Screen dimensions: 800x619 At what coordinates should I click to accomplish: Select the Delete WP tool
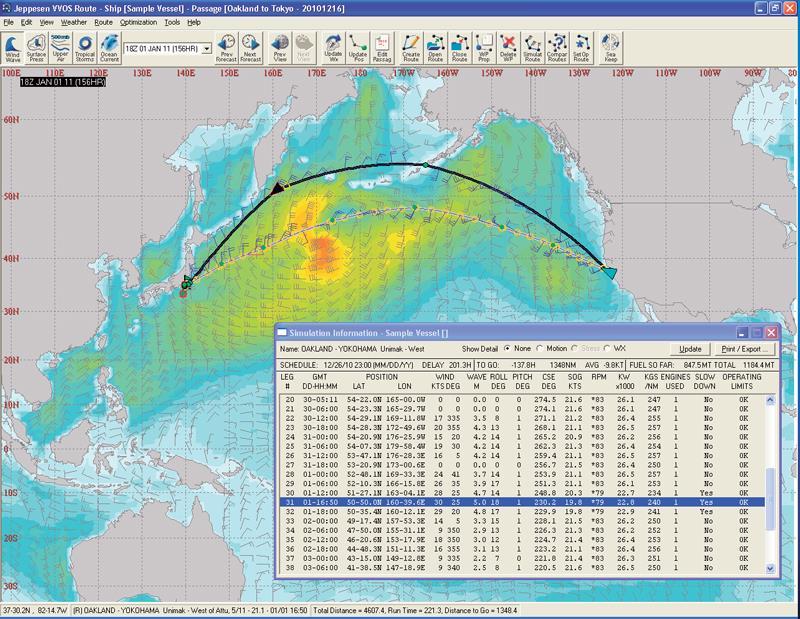pos(508,49)
